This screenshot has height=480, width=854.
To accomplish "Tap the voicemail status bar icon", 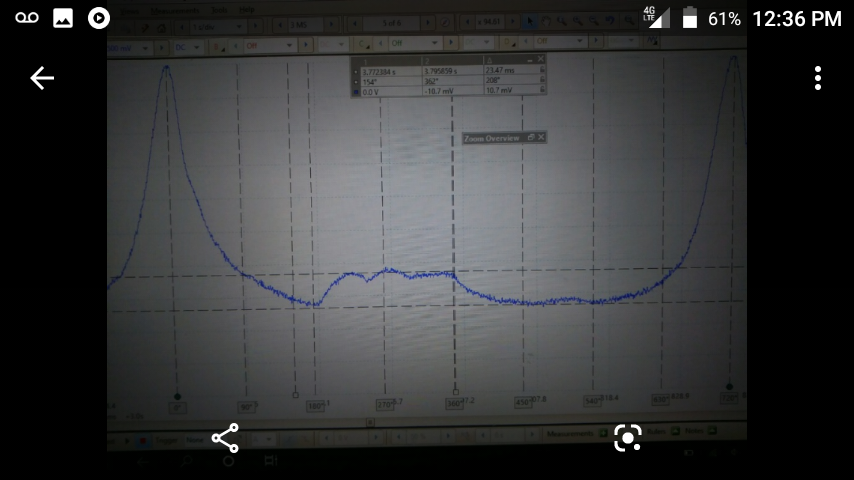I will pos(27,18).
